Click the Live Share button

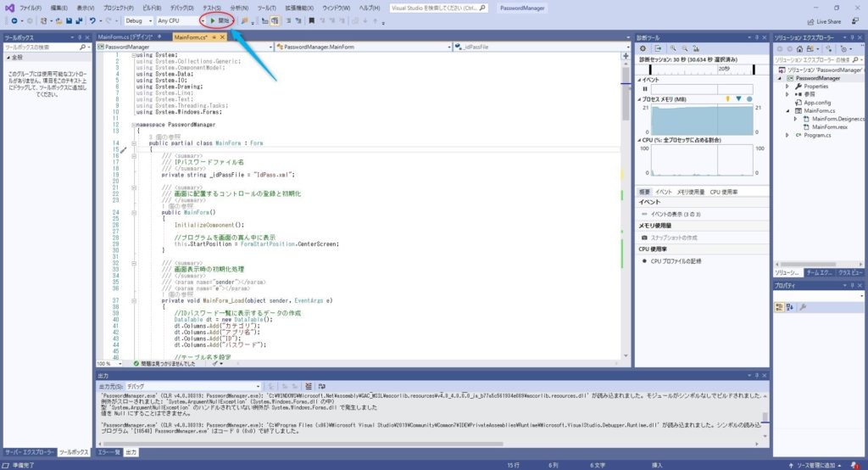[823, 21]
